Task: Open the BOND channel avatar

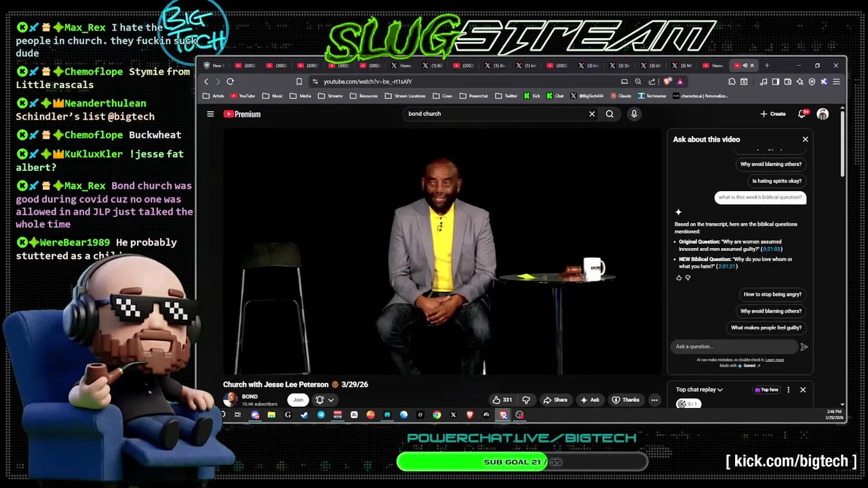Action: click(231, 400)
